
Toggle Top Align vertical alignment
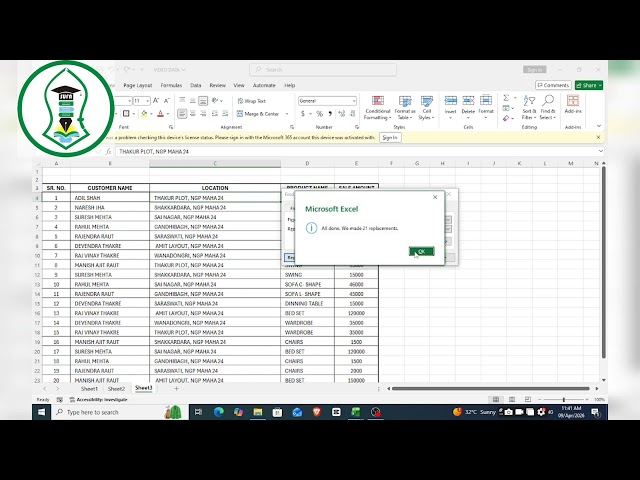coord(182,100)
